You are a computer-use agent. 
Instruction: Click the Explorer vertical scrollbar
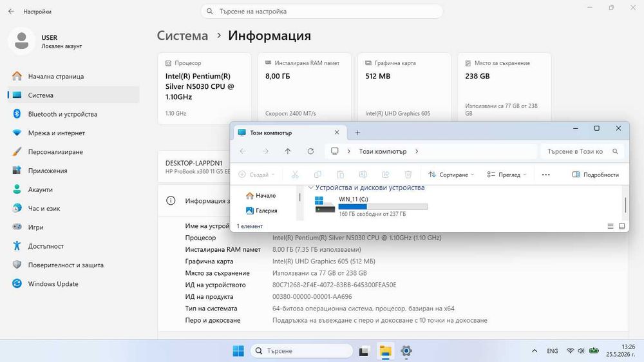(x=625, y=205)
